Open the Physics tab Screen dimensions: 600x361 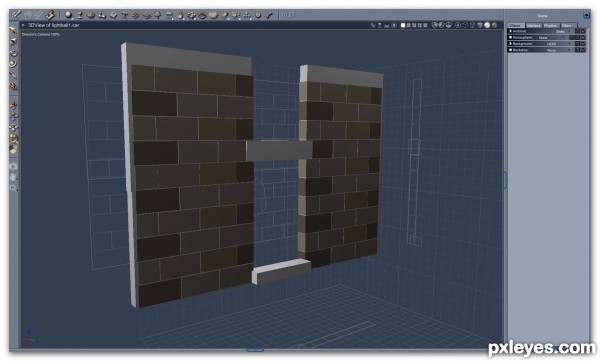[550, 25]
